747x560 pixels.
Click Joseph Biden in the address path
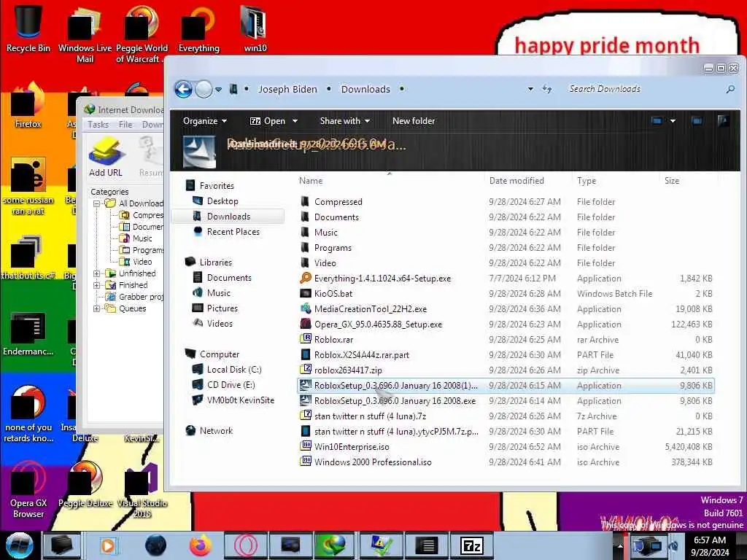[287, 89]
